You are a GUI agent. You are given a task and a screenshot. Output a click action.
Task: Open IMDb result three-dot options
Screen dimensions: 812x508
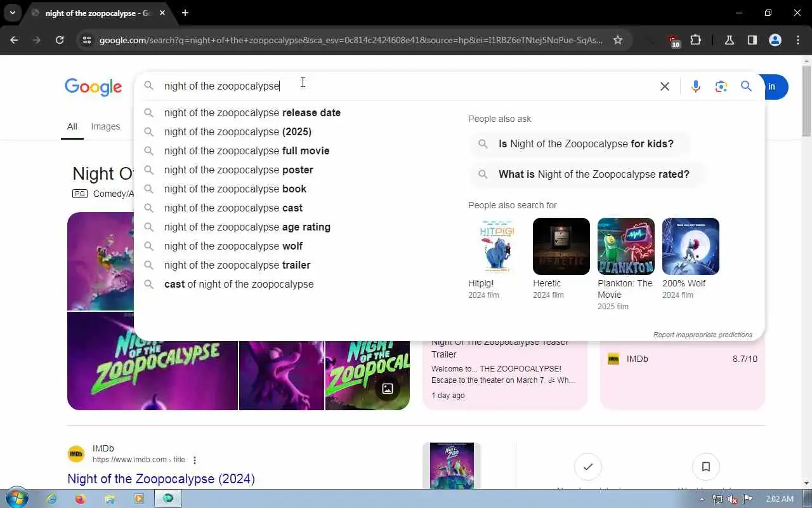click(195, 460)
